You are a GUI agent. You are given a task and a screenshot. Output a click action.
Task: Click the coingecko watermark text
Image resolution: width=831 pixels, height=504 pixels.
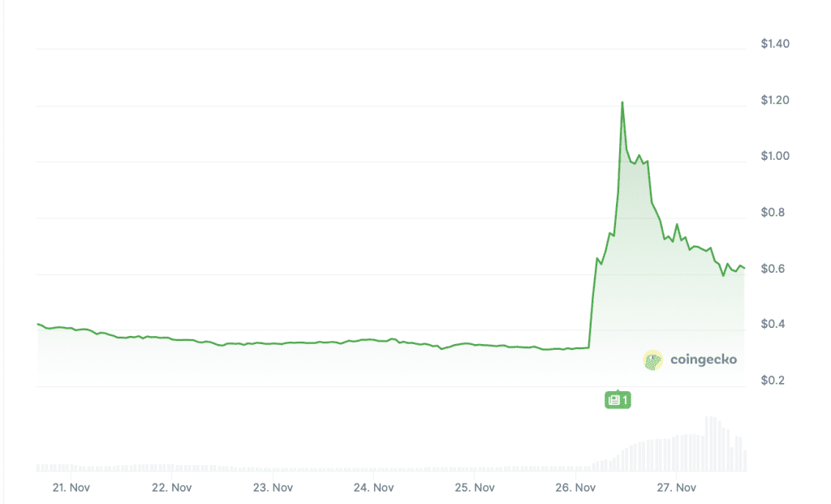703,360
